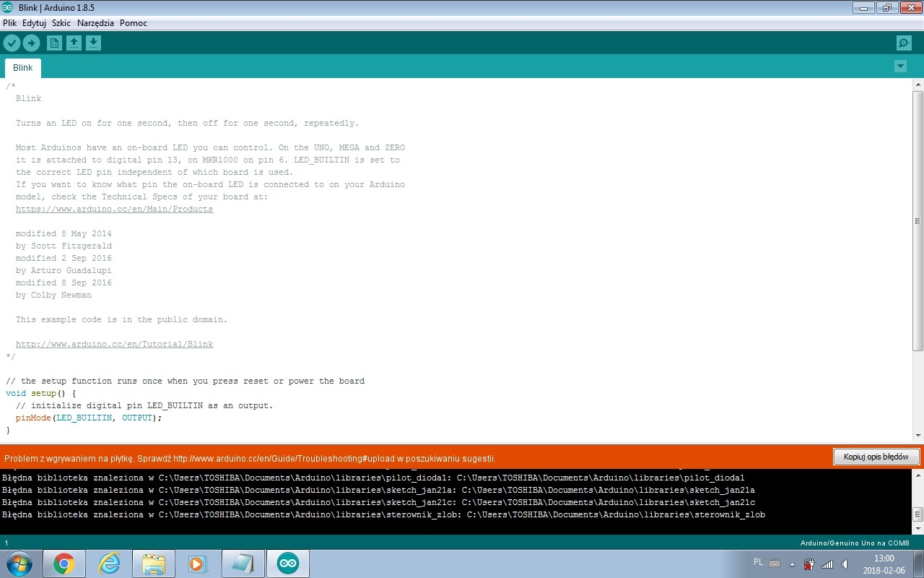Viewport: 924px width, 578px height.
Task: Open the Pomoc menu
Action: coord(134,23)
